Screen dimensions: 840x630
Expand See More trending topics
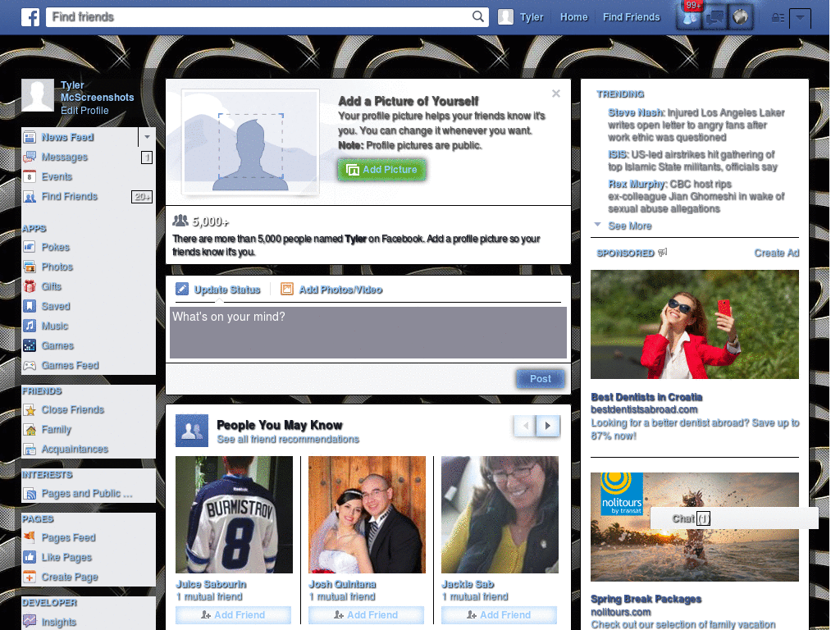coord(630,226)
